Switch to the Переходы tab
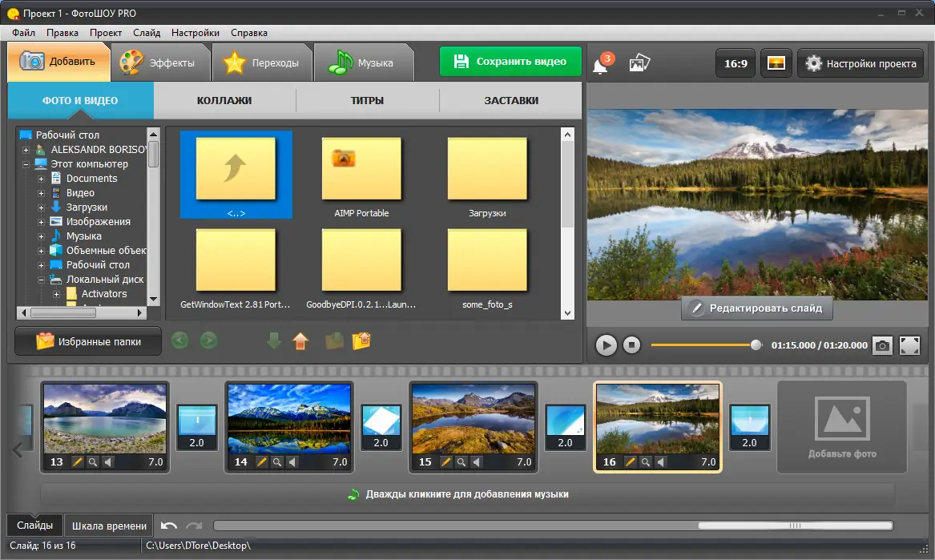The image size is (935, 560). coord(262,62)
